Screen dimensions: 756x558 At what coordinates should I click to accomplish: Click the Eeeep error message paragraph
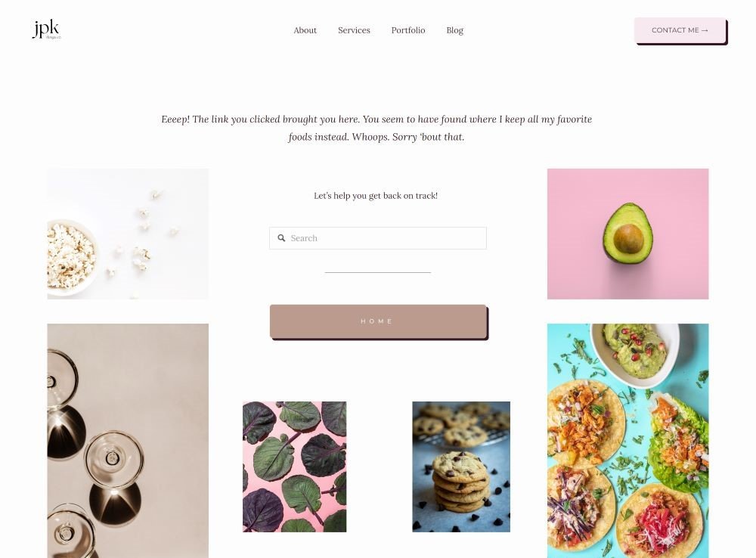tap(376, 128)
